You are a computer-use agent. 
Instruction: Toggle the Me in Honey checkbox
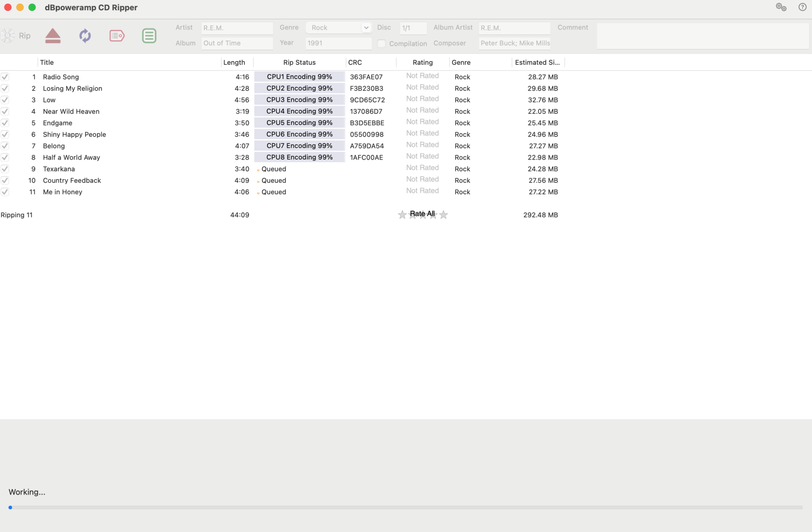click(x=5, y=192)
